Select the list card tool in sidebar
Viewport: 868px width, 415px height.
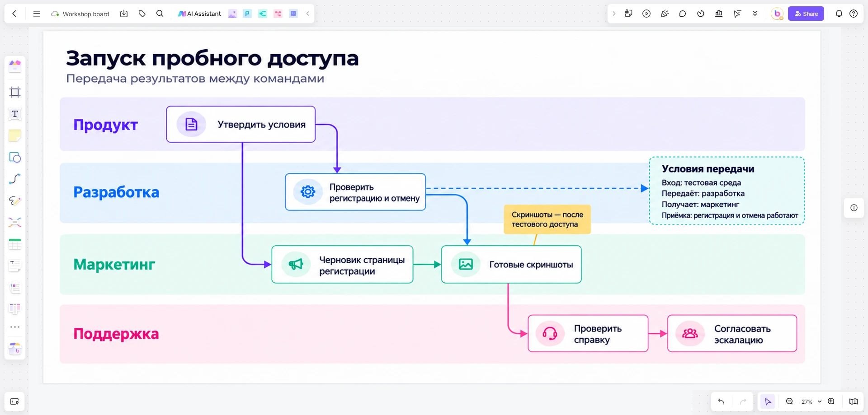[15, 287]
